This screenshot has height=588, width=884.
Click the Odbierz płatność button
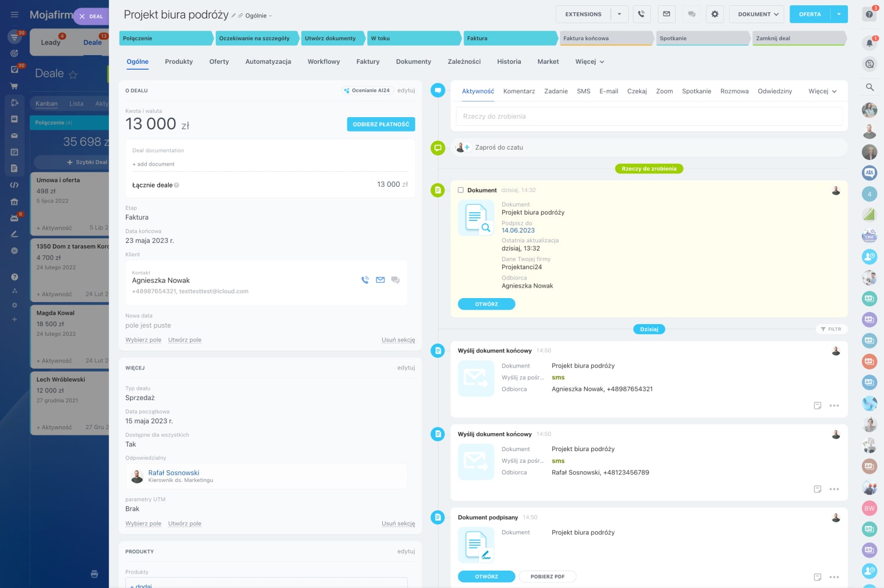pyautogui.click(x=381, y=124)
